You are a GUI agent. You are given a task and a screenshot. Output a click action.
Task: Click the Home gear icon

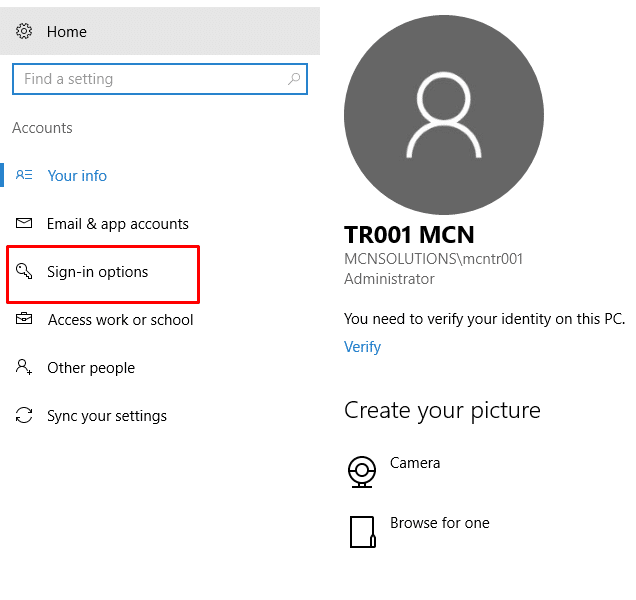click(x=24, y=32)
